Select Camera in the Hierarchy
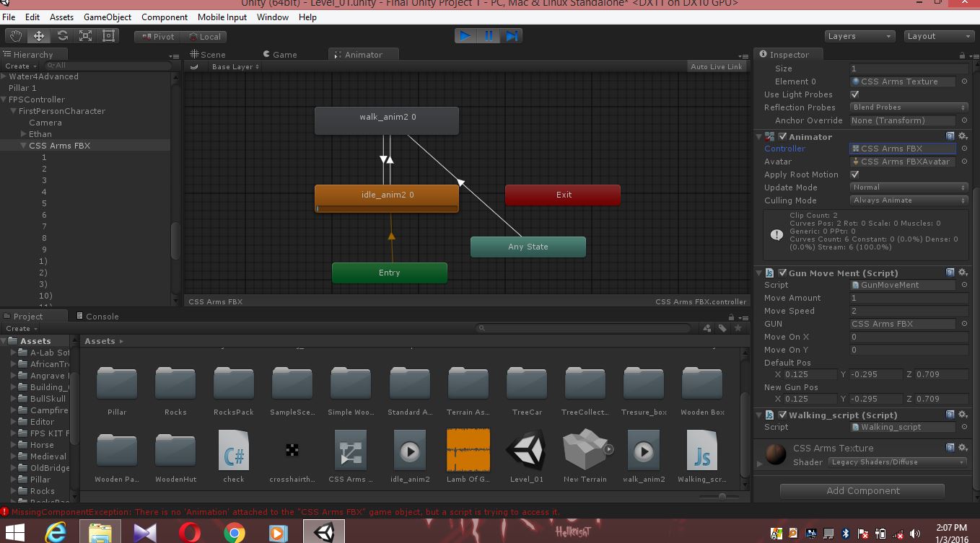Viewport: 980px width, 543px height. 45,123
